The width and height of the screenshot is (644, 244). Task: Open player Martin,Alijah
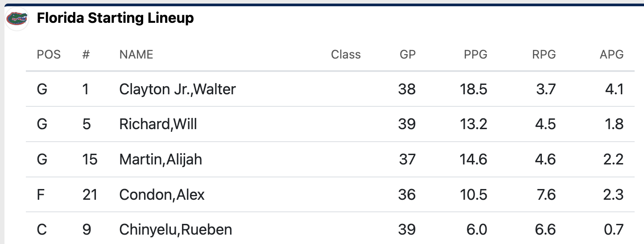click(x=161, y=160)
